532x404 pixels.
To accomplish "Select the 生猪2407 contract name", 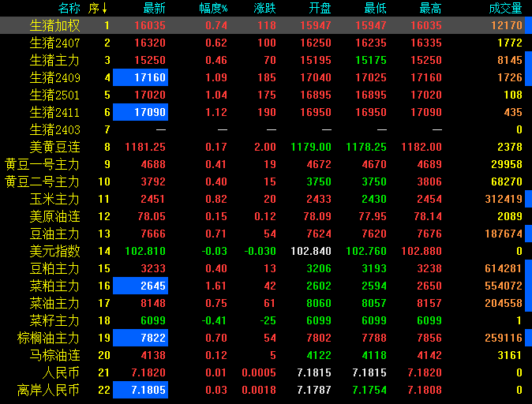I will click(55, 43).
